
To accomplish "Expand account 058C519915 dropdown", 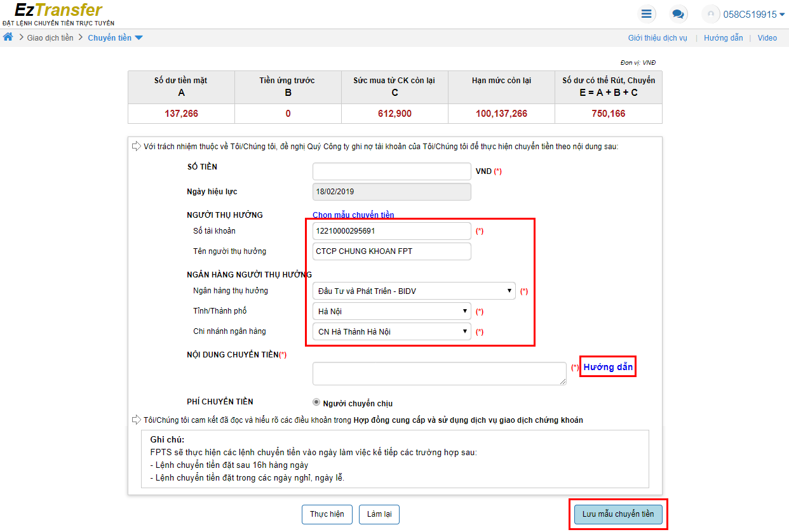I will point(754,14).
